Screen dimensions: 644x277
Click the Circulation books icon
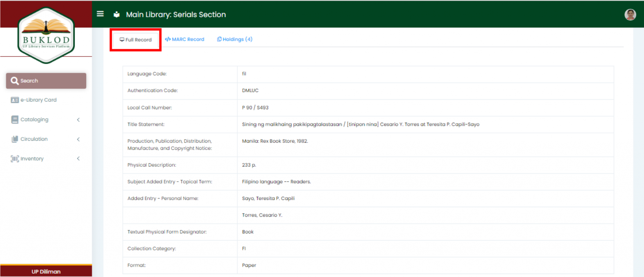(x=15, y=139)
